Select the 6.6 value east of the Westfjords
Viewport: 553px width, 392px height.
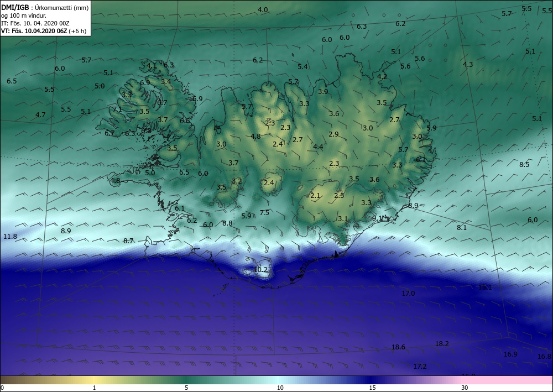[x=185, y=121]
